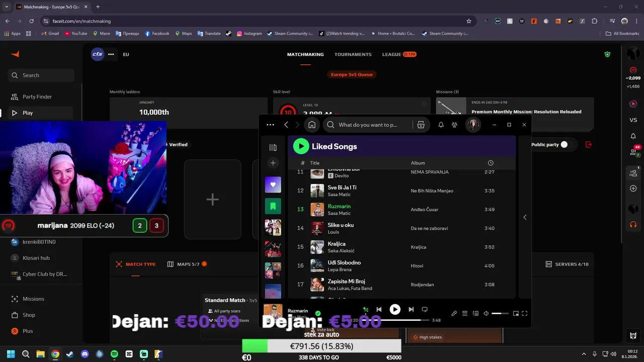644x362 pixels.
Task: Toggle repeat in Spotify player
Action: pyautogui.click(x=425, y=310)
